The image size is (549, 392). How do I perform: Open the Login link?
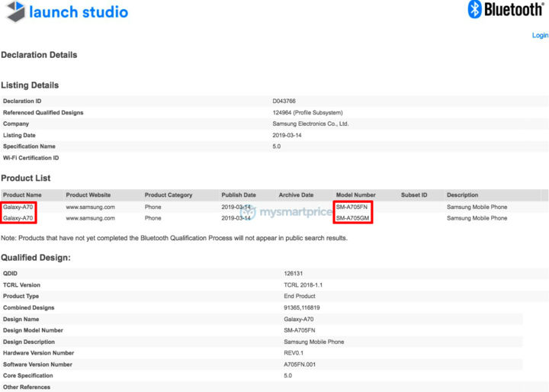540,35
